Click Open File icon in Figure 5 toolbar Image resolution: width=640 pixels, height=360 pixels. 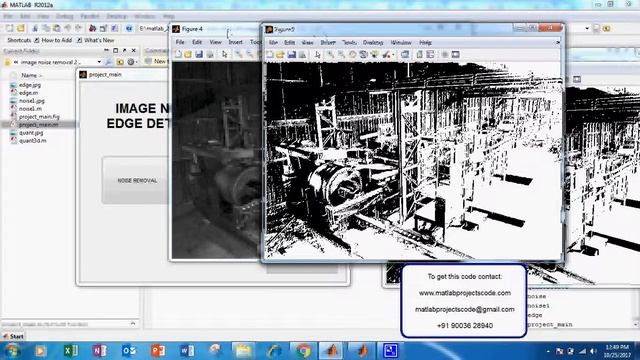tap(280, 54)
